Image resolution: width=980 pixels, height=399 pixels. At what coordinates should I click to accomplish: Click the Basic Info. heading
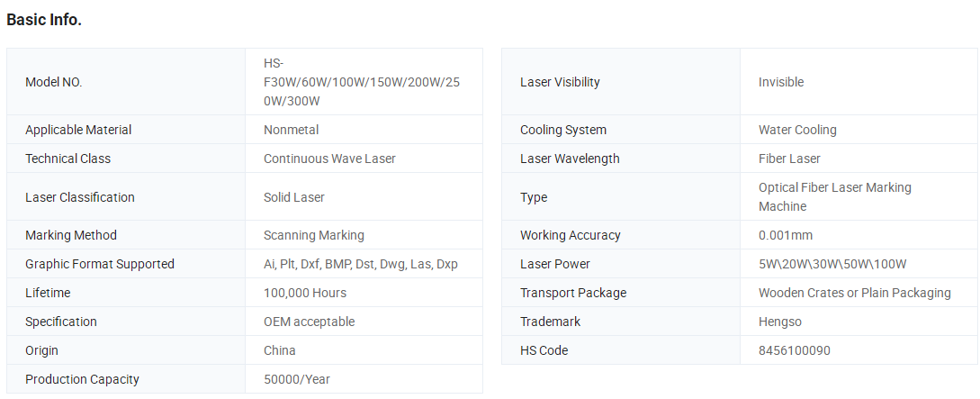pos(44,20)
